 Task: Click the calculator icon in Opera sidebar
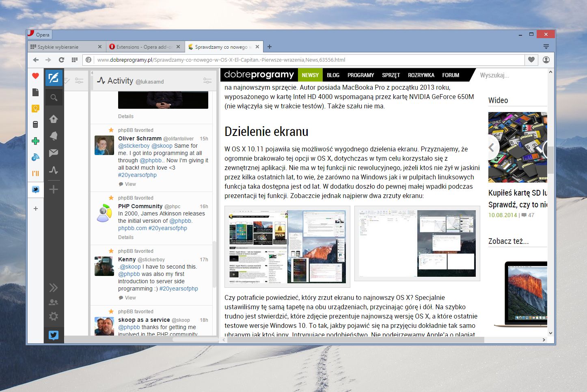(35, 125)
